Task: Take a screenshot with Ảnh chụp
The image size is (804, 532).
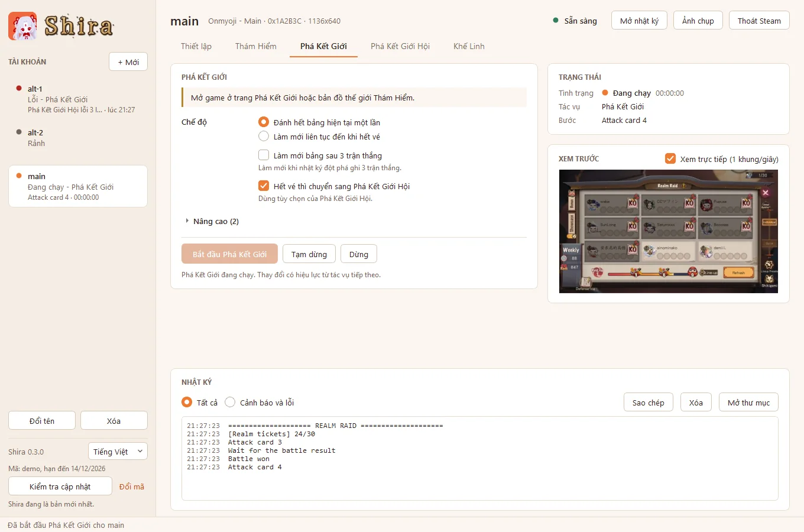Action: tap(698, 21)
